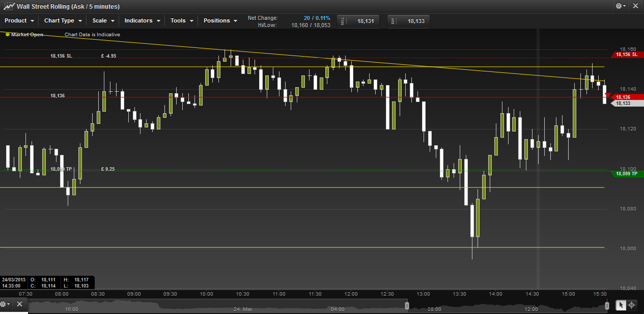Click the Net Change value 20 / 0.11%

point(317,18)
